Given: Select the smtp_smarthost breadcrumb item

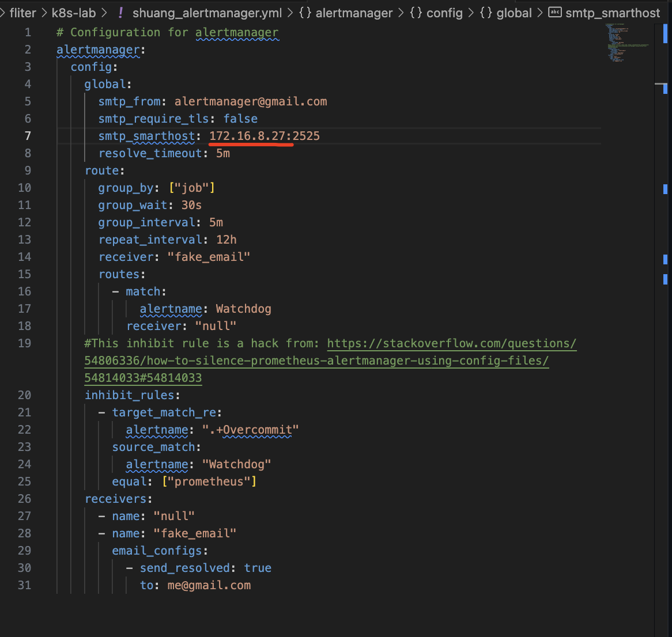Looking at the screenshot, I should [613, 13].
